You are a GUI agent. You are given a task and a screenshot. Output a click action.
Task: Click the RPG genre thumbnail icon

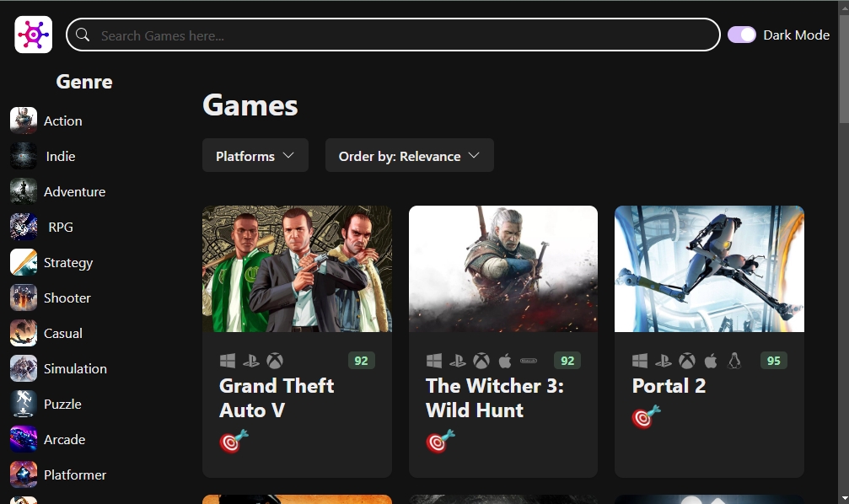24,227
